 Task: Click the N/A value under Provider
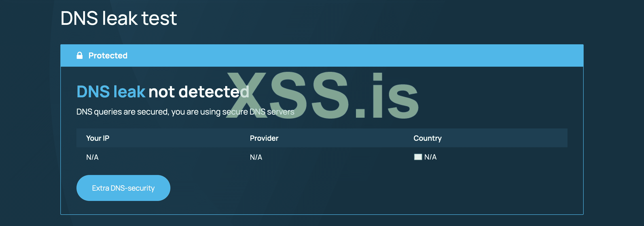256,157
